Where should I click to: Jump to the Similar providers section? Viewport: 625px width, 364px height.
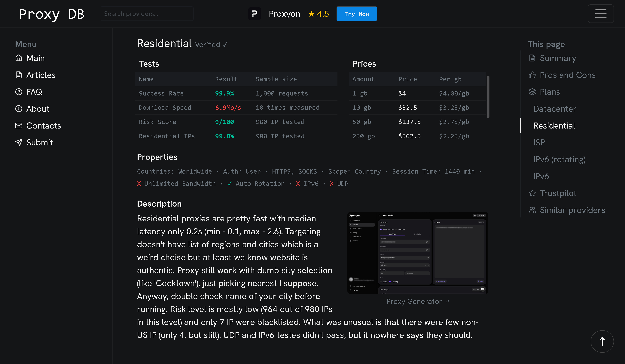pos(572,210)
